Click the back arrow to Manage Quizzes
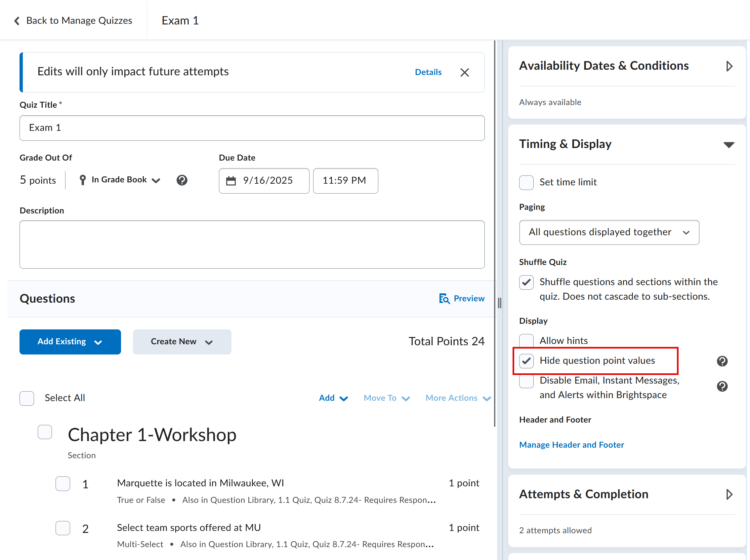This screenshot has height=560, width=750. click(17, 21)
